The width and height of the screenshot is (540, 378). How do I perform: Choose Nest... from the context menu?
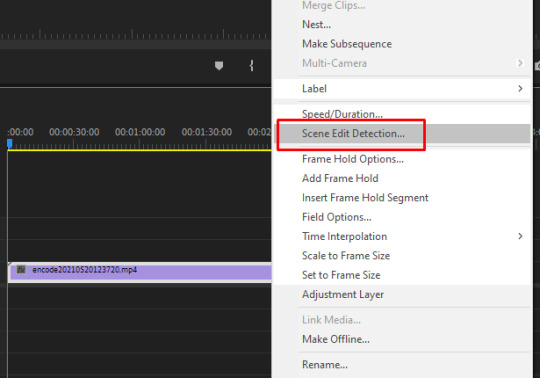402,25
